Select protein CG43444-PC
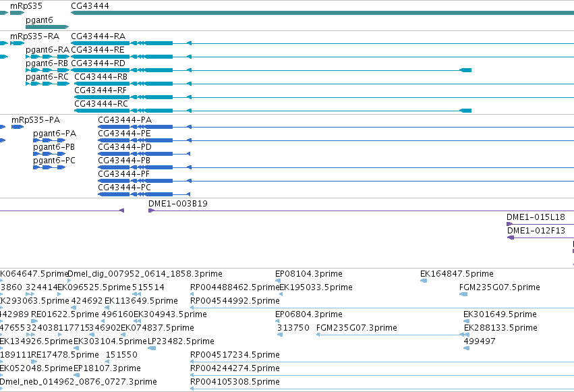 point(125,188)
